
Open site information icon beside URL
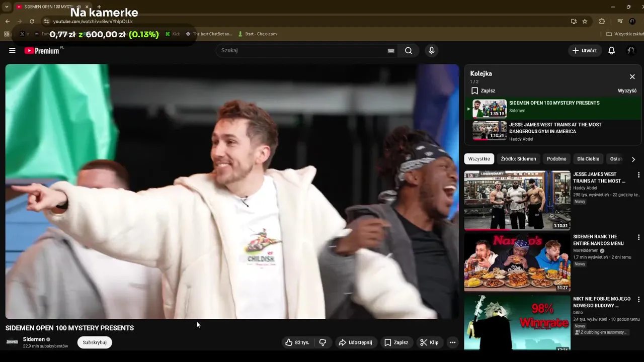pyautogui.click(x=46, y=21)
